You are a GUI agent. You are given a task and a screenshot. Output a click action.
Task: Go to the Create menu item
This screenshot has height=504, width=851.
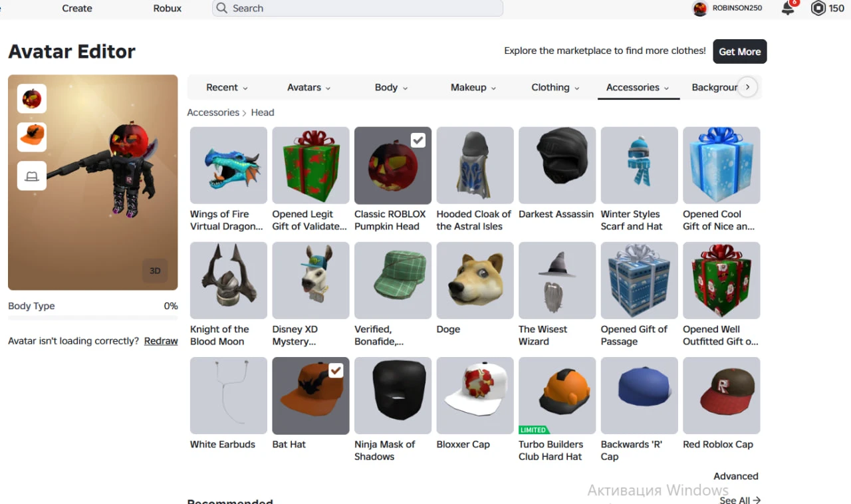(x=77, y=9)
